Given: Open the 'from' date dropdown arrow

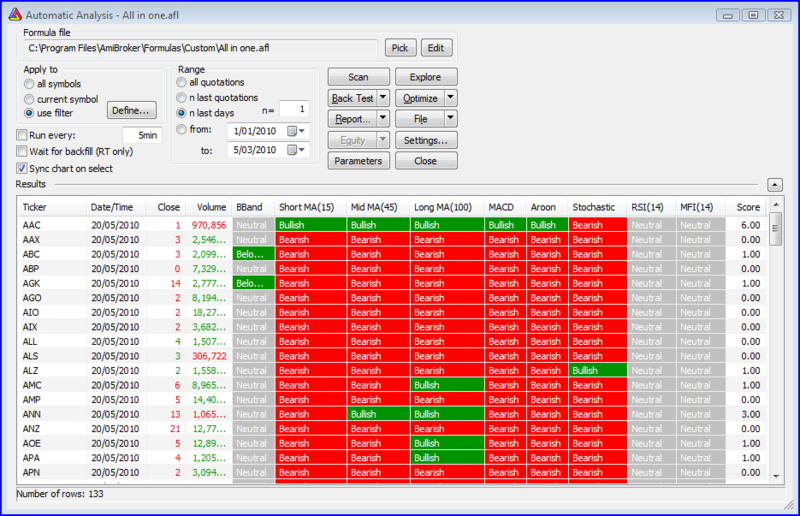Looking at the screenshot, I should [x=302, y=131].
